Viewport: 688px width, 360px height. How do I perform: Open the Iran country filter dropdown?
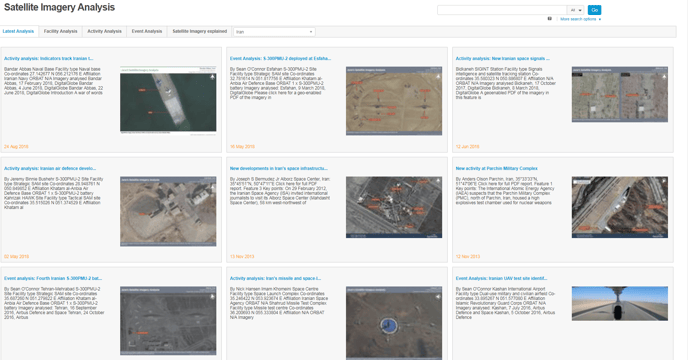(x=274, y=32)
